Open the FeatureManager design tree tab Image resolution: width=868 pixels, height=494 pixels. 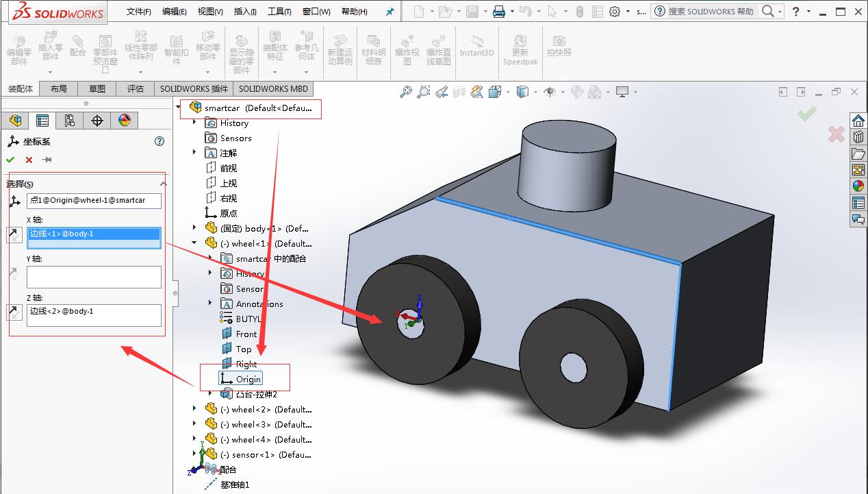[x=14, y=121]
